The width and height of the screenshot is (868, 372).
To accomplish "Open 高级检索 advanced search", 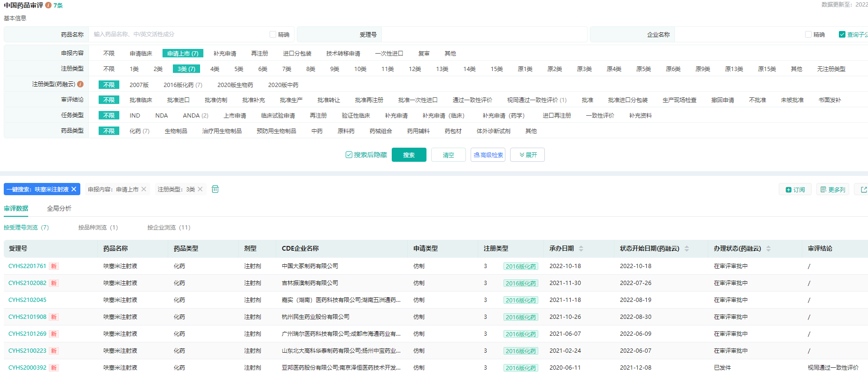I will point(488,155).
